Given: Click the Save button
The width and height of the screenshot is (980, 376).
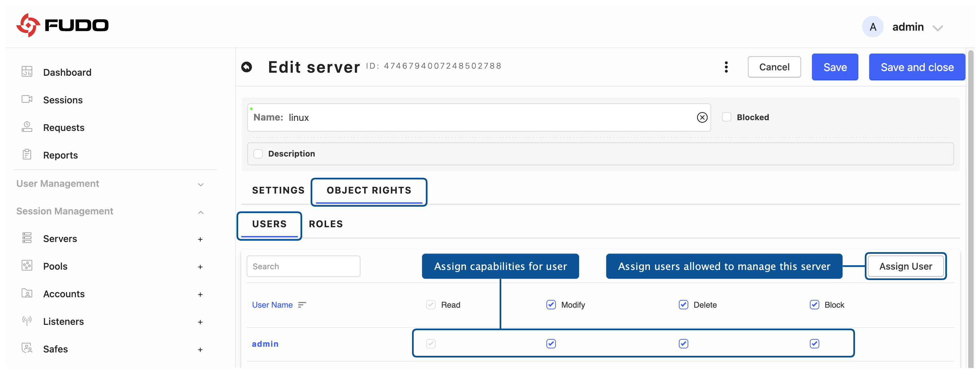Looking at the screenshot, I should [x=835, y=67].
